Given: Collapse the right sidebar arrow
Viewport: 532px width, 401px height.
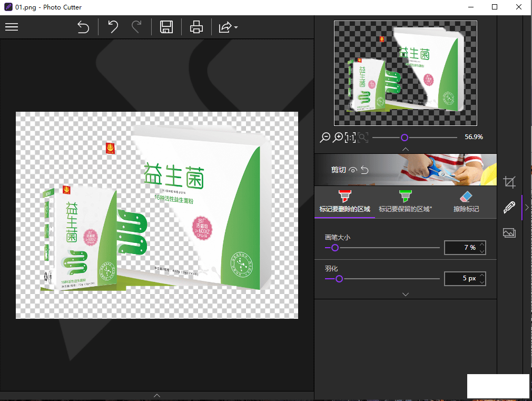Looking at the screenshot, I should [x=527, y=207].
